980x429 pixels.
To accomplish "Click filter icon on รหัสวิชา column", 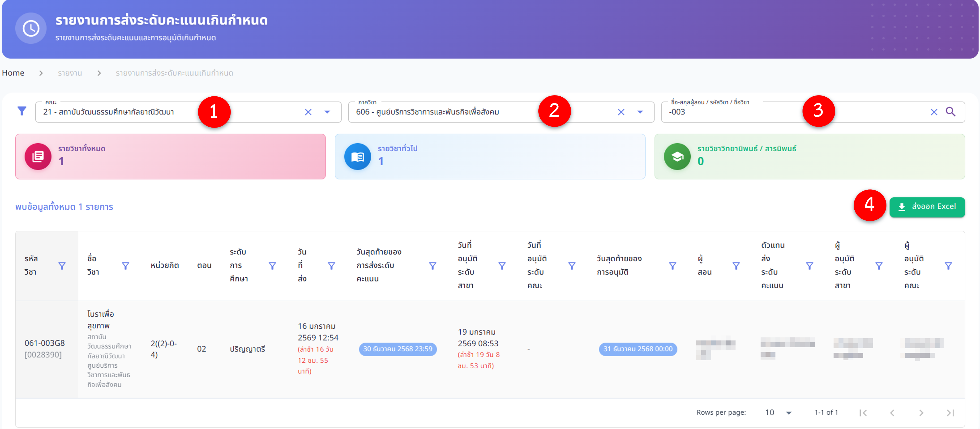I will (x=62, y=266).
